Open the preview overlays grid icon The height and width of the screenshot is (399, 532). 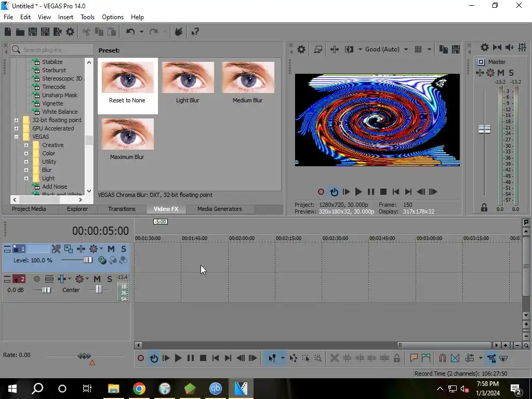418,49
